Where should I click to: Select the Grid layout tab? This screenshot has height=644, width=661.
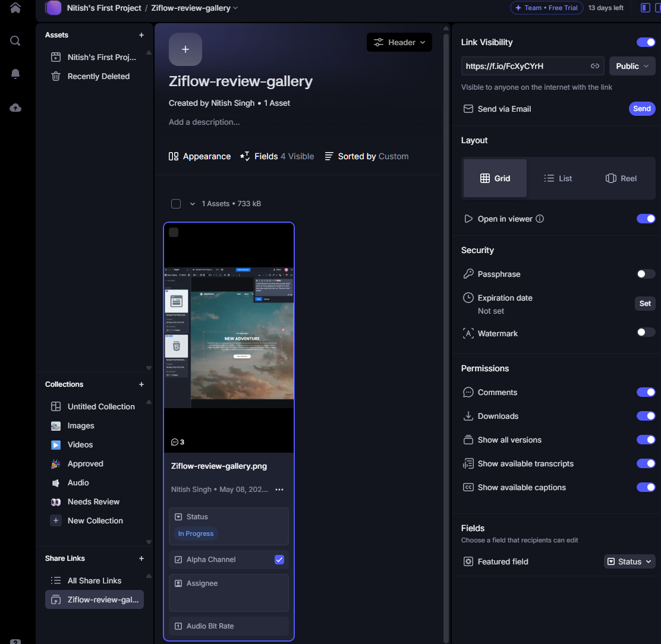[495, 178]
